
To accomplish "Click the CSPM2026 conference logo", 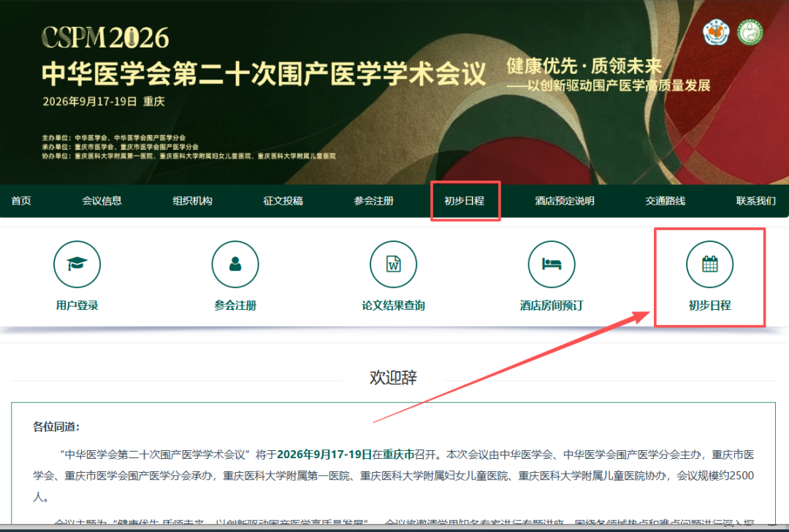I will (x=105, y=38).
